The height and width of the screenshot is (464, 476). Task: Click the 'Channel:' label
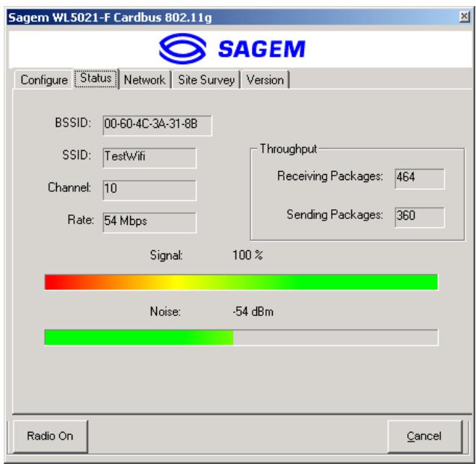[x=69, y=188]
